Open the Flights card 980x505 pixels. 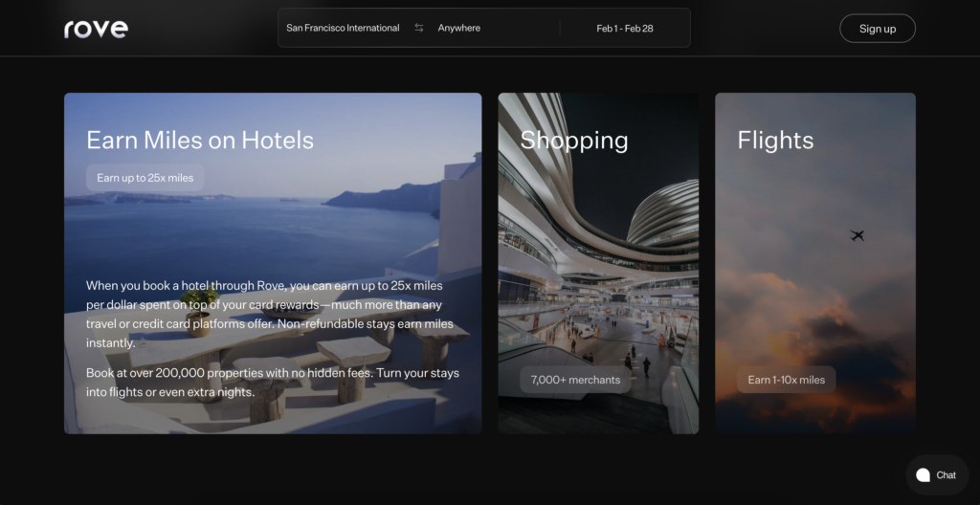[815, 263]
